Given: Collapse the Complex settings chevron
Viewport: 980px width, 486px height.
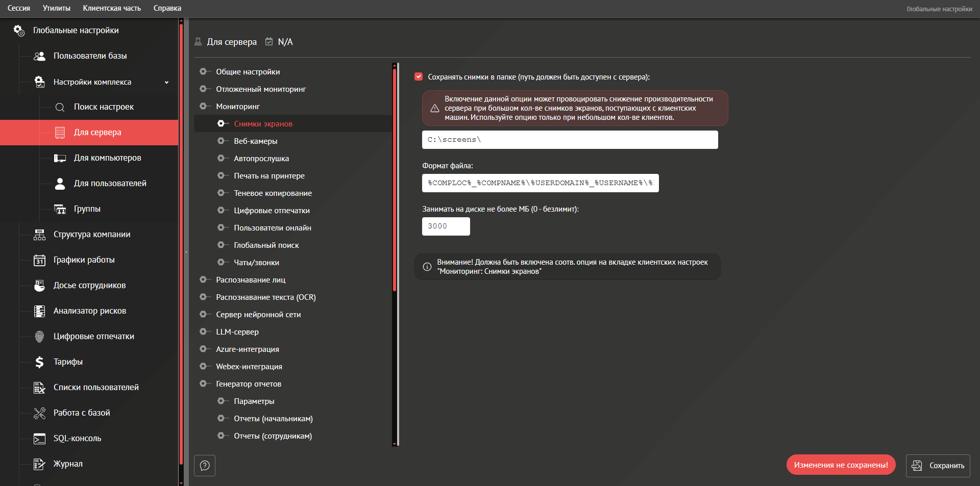Looking at the screenshot, I should pyautogui.click(x=166, y=82).
